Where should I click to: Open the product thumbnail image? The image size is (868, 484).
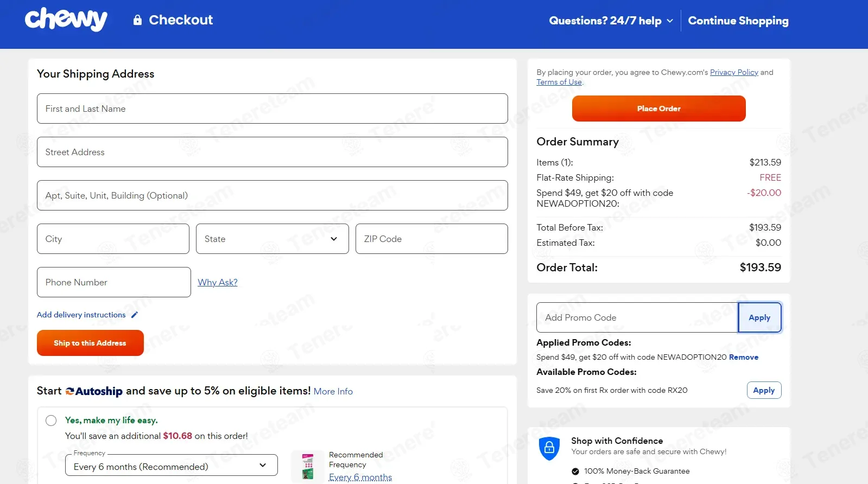[308, 466]
